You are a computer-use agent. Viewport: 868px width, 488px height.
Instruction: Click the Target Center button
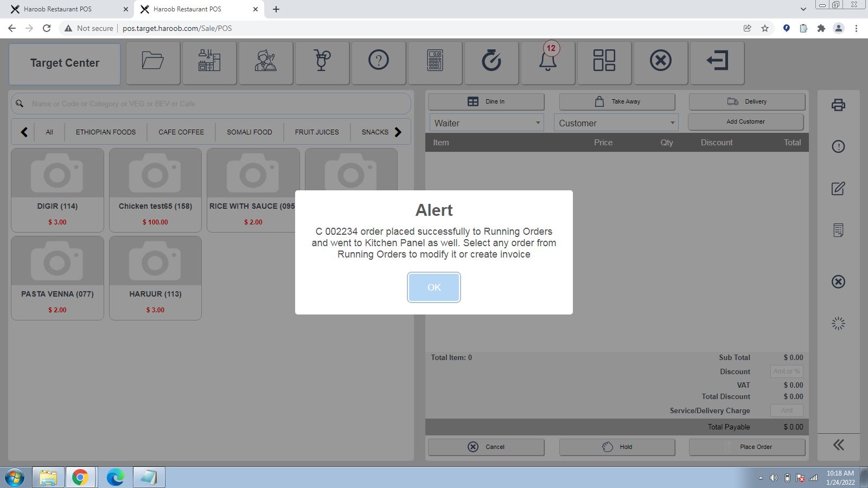pos(65,63)
